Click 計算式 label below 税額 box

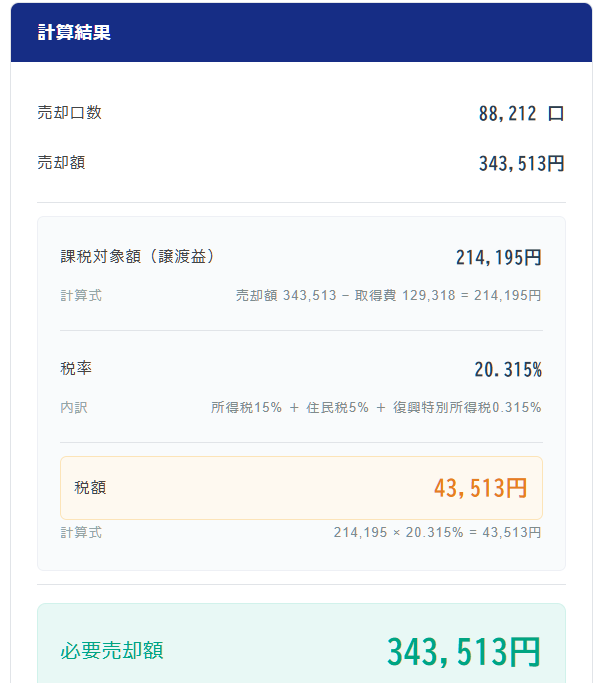point(81,533)
